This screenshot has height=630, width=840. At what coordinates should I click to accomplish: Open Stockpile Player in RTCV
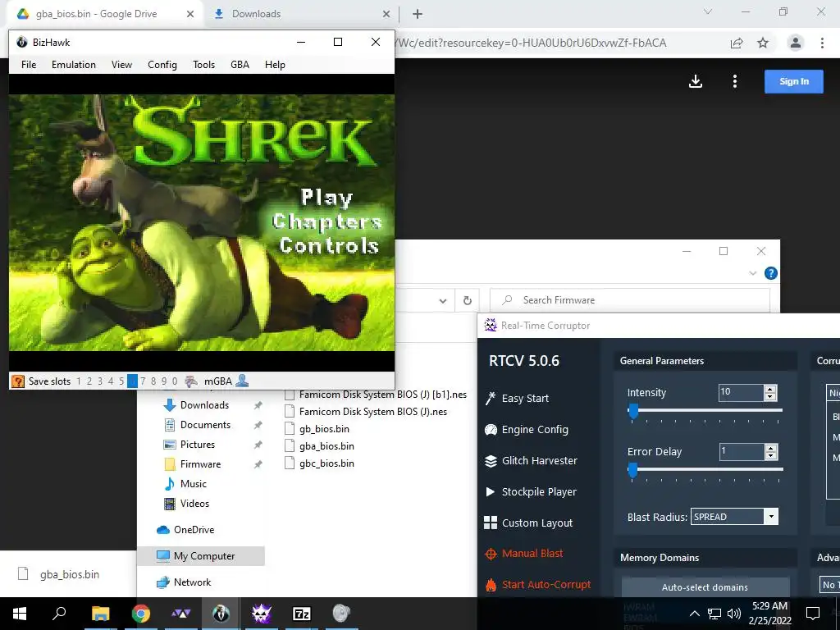(538, 492)
